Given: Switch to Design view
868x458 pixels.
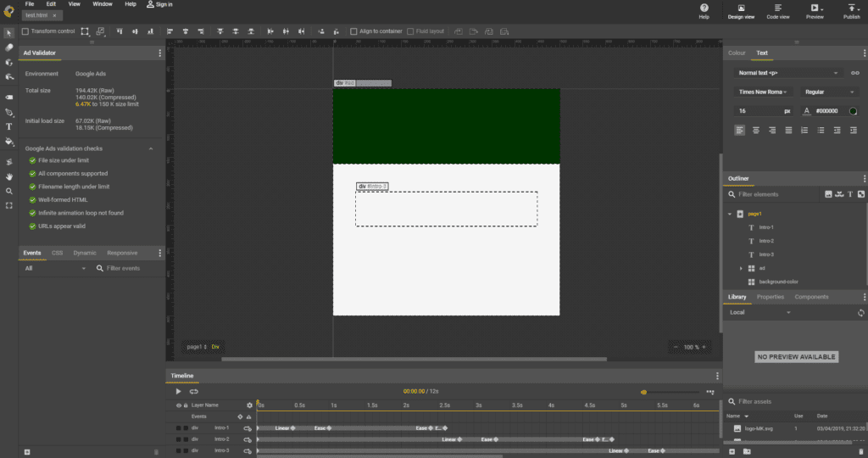Looking at the screenshot, I should coord(741,10).
